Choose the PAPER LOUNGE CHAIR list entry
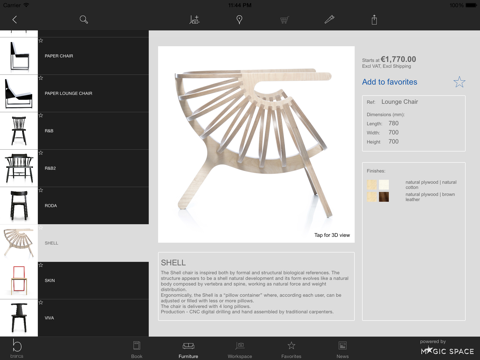The height and width of the screenshot is (360, 480). pyautogui.click(x=93, y=93)
